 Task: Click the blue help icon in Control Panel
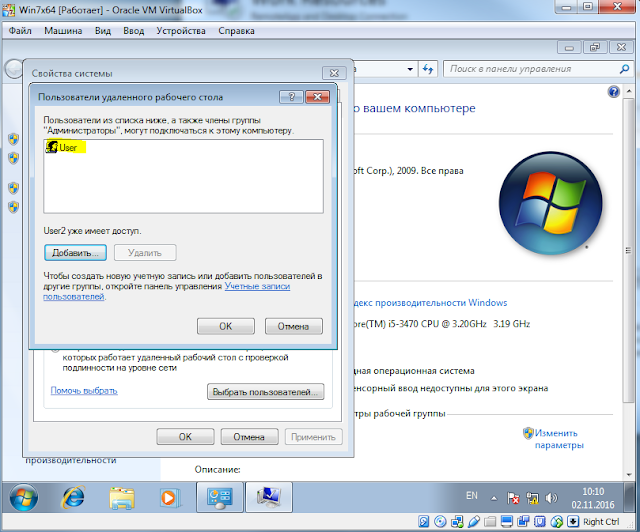613,92
